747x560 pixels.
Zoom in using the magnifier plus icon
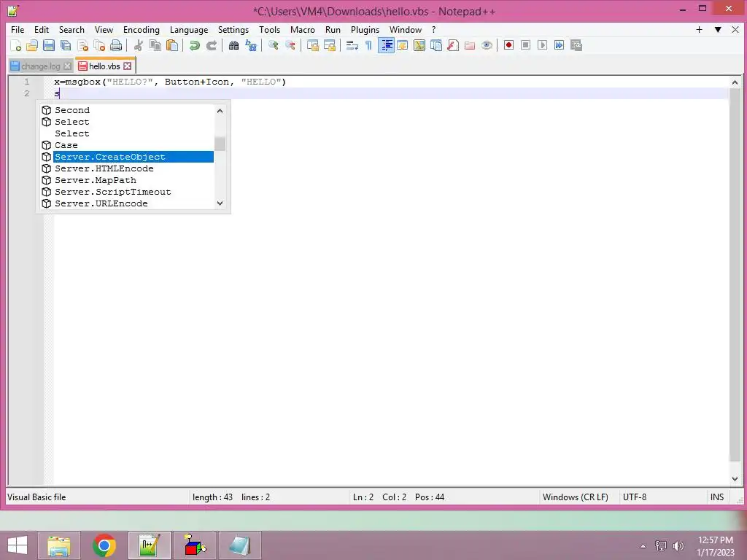(273, 45)
